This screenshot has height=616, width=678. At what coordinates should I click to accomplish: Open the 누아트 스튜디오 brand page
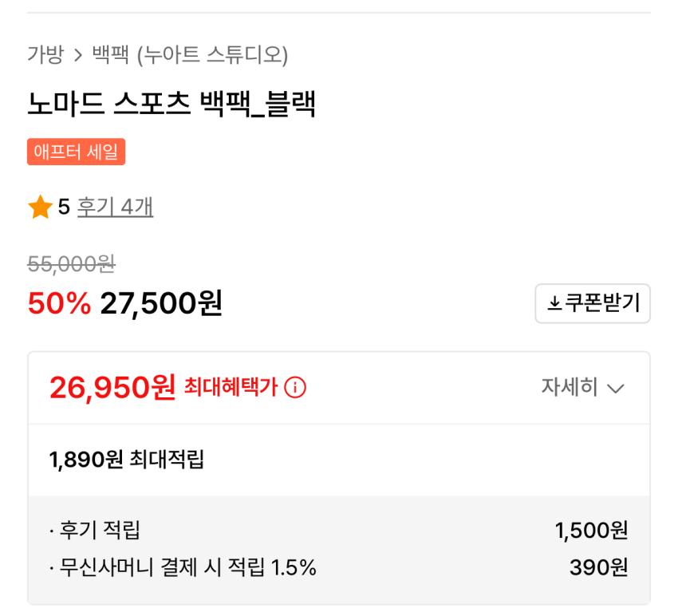(212, 55)
